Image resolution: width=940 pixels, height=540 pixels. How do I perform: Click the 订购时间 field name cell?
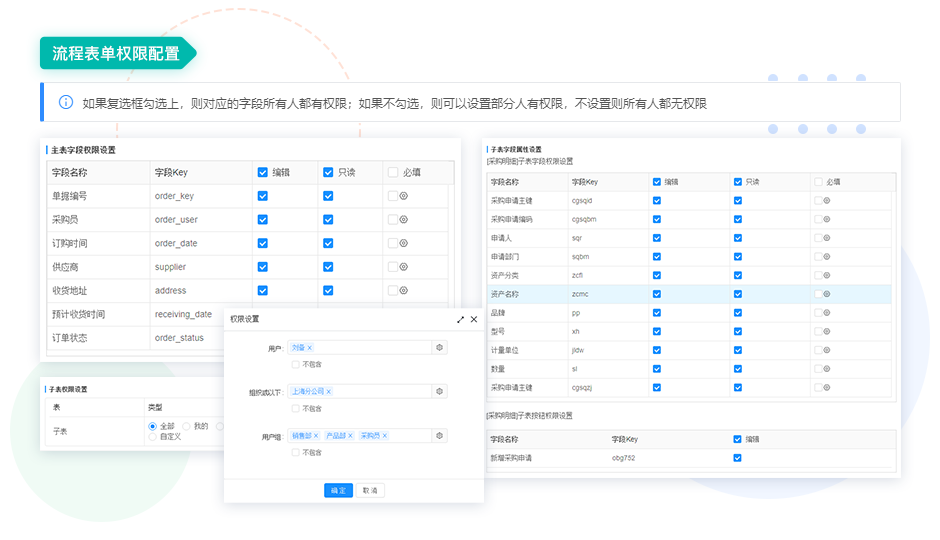point(70,243)
